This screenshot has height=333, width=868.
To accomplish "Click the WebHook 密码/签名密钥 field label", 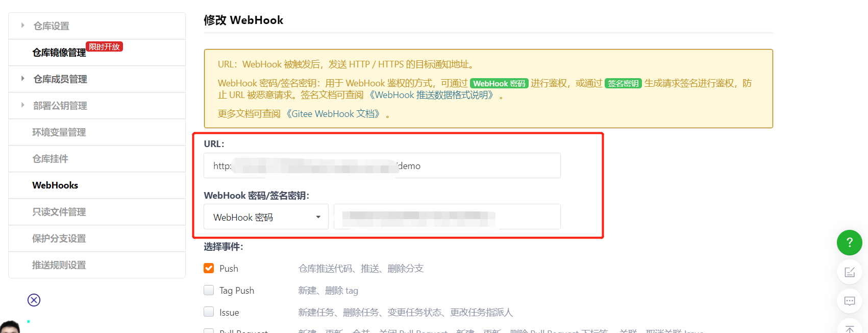I will [257, 196].
